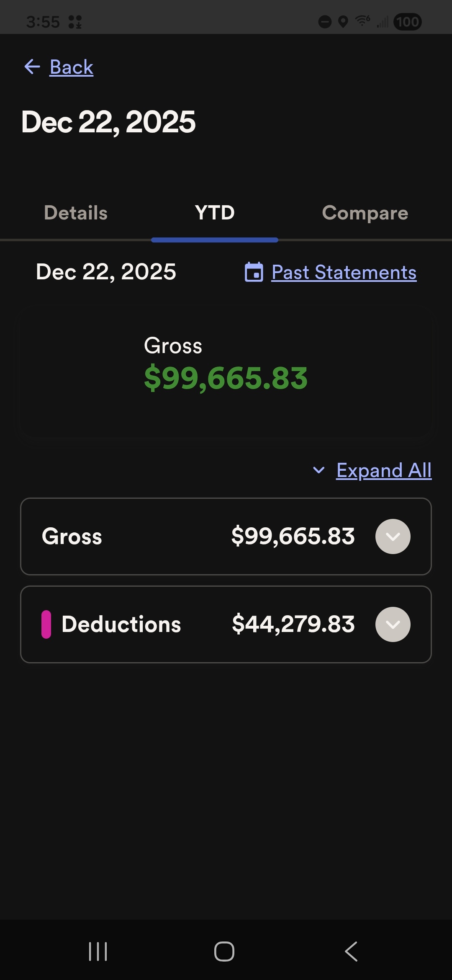452x980 pixels.
Task: Tap the green Gross total amount card
Action: pos(226,373)
